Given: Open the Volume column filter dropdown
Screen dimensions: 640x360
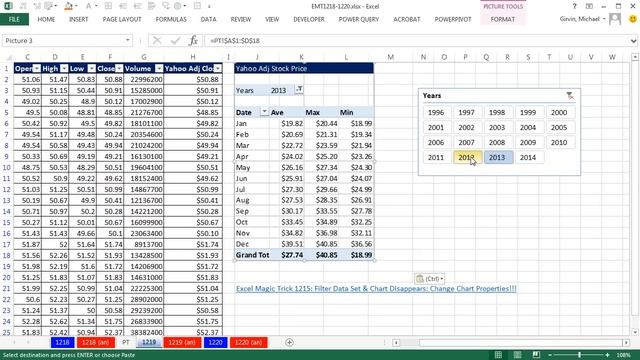Looking at the screenshot, I should point(159,69).
